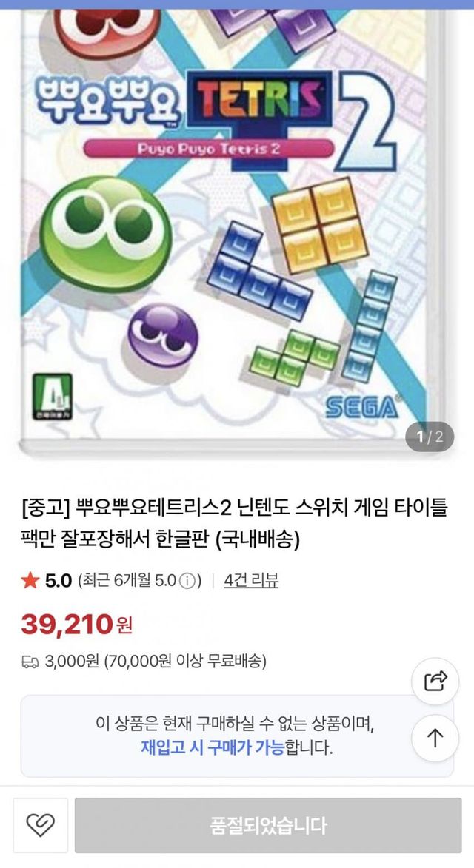Tap the share icon button
This screenshot has height=868, width=474.
point(435,681)
